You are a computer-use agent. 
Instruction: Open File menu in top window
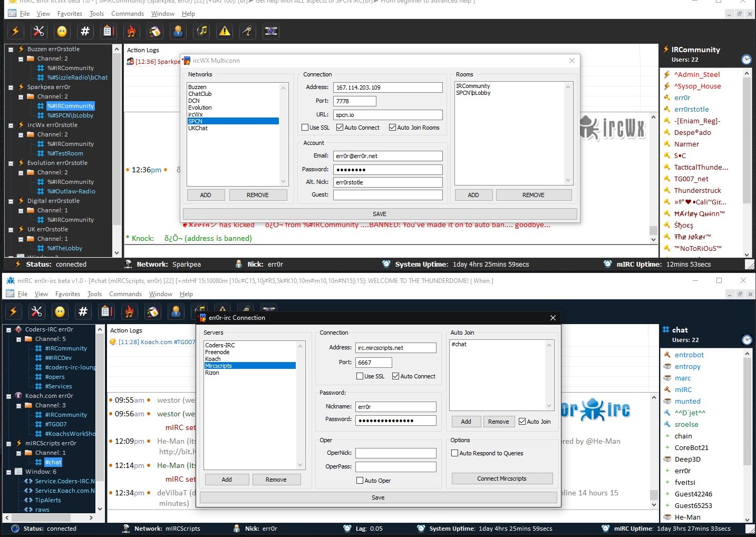click(24, 14)
